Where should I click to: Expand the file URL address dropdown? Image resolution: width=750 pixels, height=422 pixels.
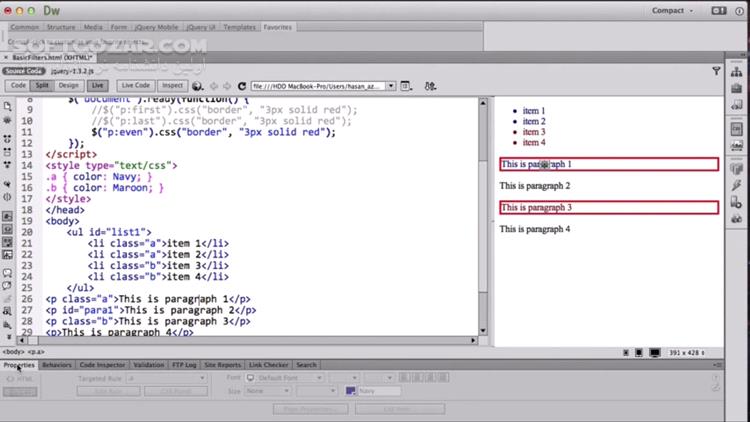(391, 86)
